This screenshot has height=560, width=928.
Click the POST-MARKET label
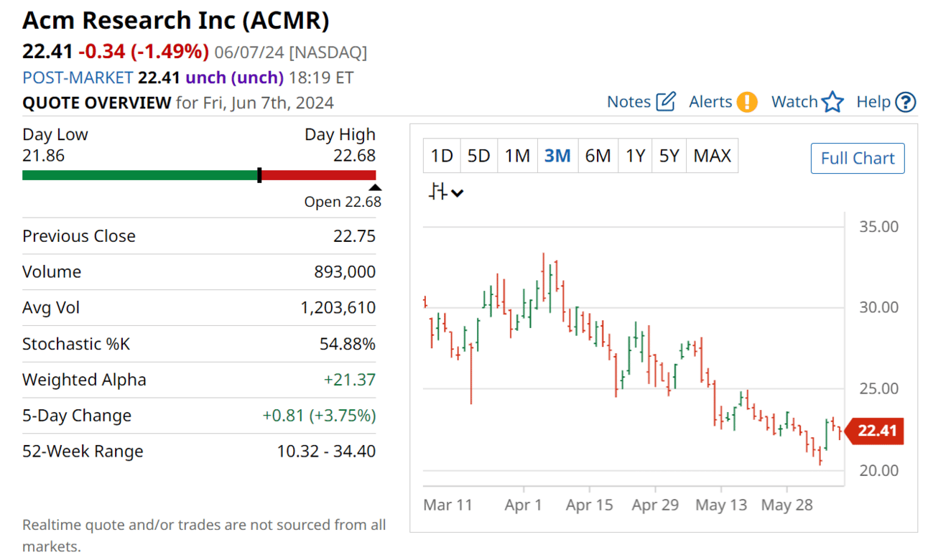pyautogui.click(x=78, y=78)
